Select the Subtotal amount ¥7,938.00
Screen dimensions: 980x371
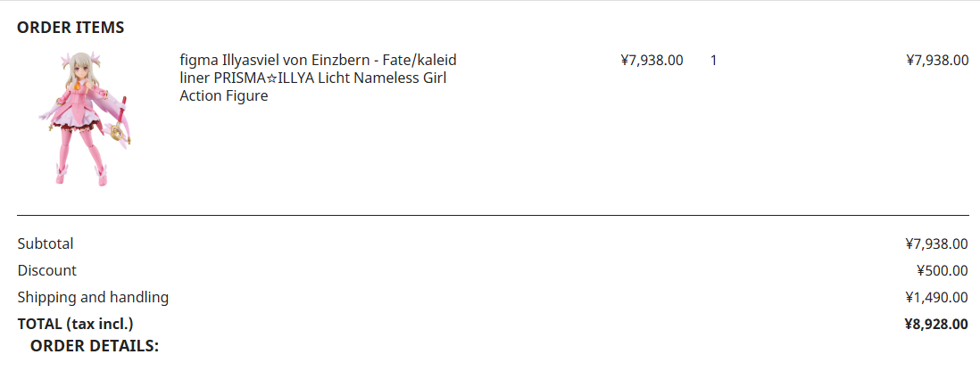936,243
